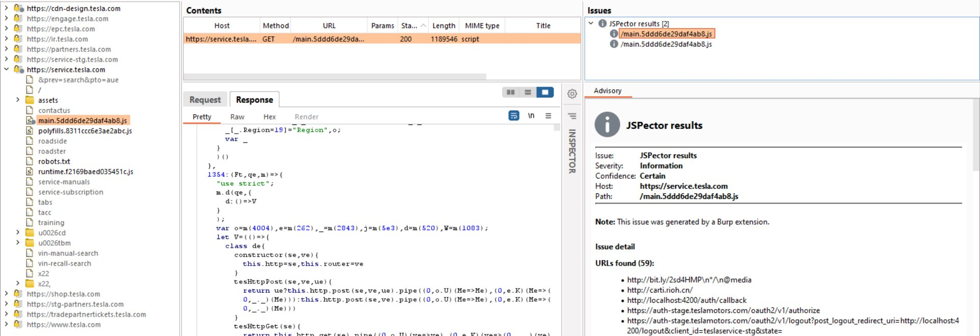
Task: Select the Raw view tab
Action: (237, 117)
